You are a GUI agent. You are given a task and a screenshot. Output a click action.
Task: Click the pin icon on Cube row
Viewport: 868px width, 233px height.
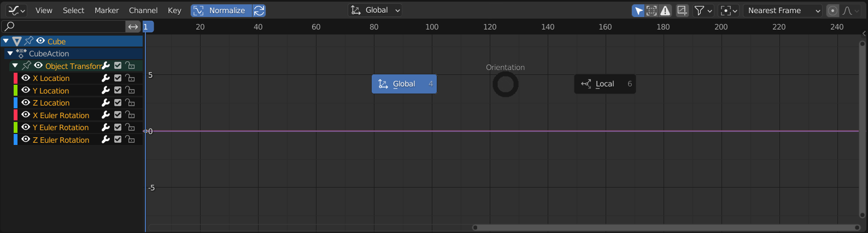point(29,41)
